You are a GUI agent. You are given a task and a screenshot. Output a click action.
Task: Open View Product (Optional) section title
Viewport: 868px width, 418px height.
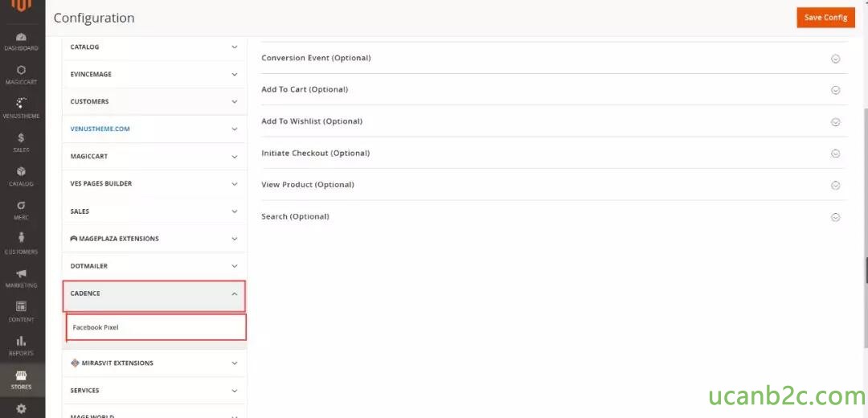tap(308, 185)
